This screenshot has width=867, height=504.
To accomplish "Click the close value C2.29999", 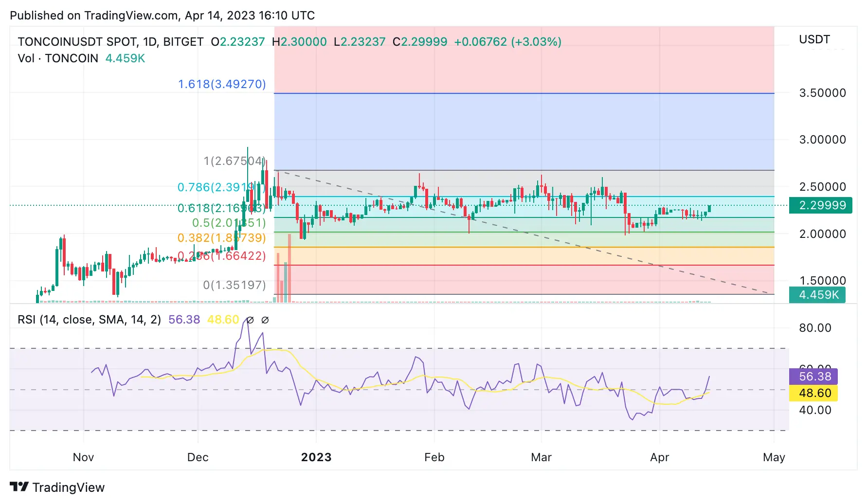I will (x=420, y=42).
